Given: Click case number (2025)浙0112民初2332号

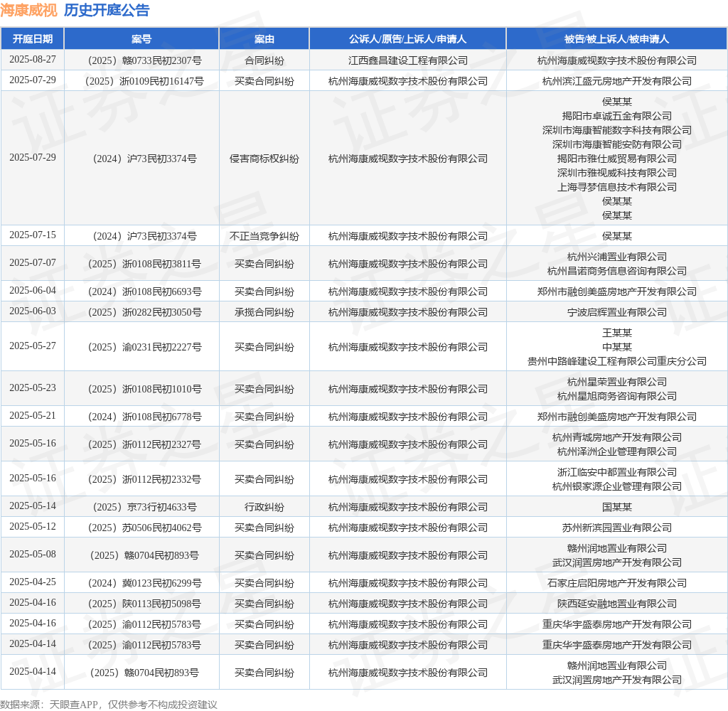Looking at the screenshot, I should pyautogui.click(x=141, y=479).
